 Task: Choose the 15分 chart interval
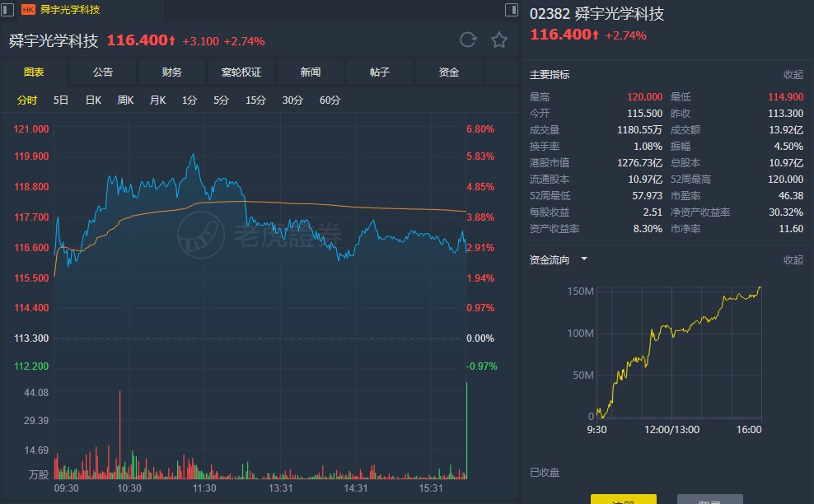click(255, 100)
